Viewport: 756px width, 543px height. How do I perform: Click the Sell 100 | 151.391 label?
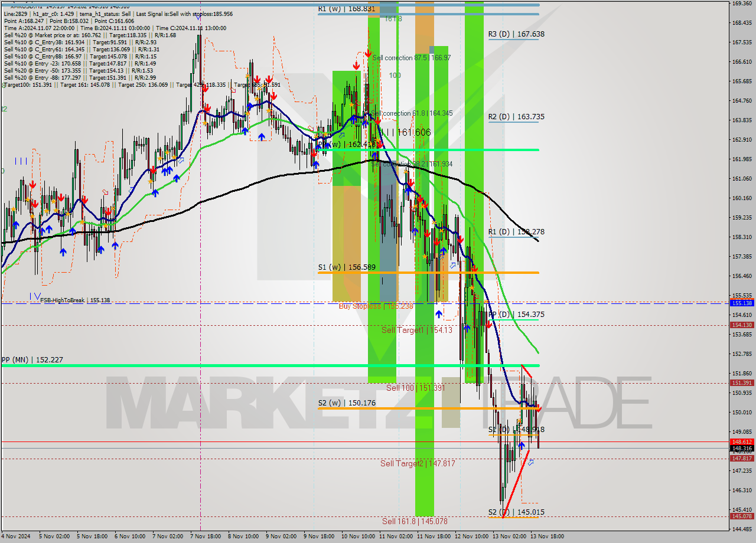(x=416, y=388)
